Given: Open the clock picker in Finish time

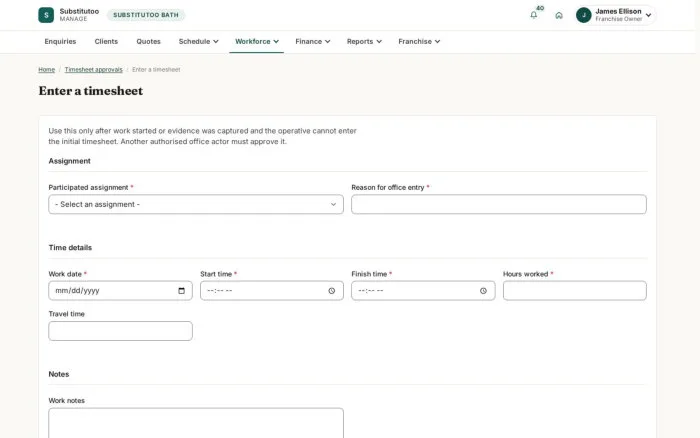Looking at the screenshot, I should 483,291.
